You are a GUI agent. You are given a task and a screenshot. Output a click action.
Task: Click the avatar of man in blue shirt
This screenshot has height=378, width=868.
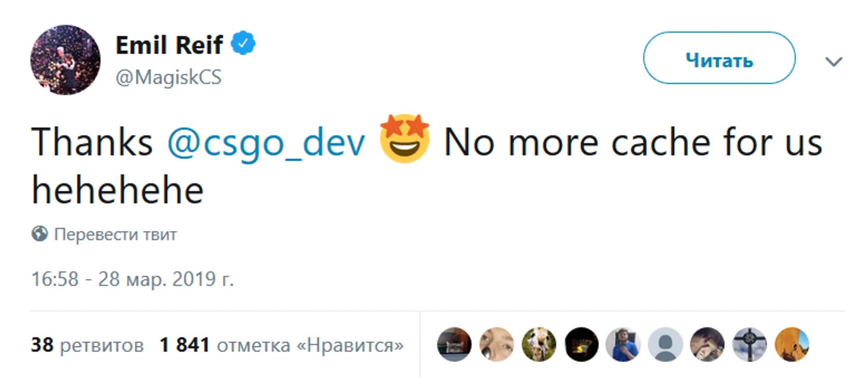coord(622,344)
